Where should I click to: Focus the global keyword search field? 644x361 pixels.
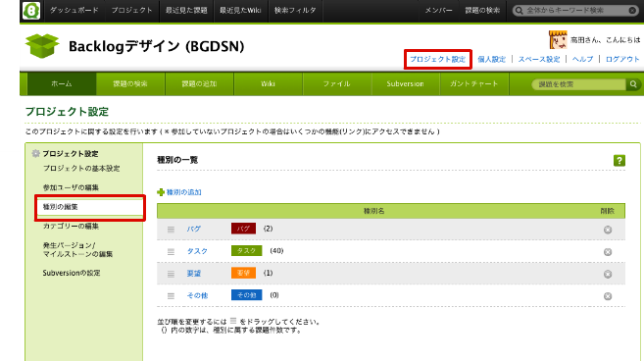[575, 10]
